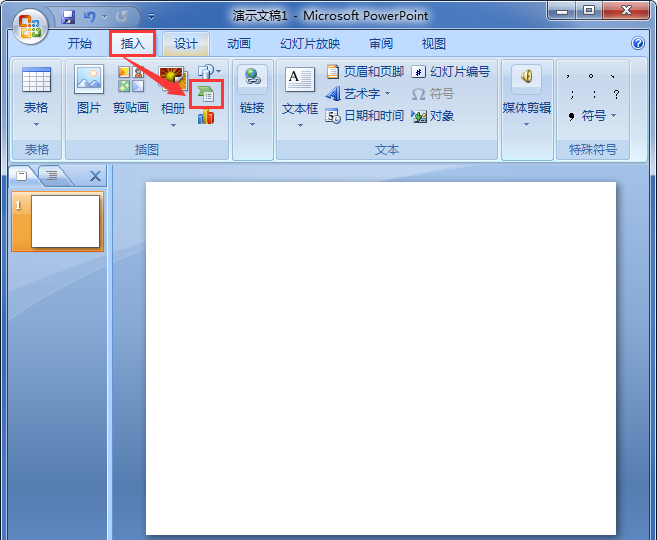
Task: Insert a chart via bar chart icon
Action: click(x=206, y=117)
